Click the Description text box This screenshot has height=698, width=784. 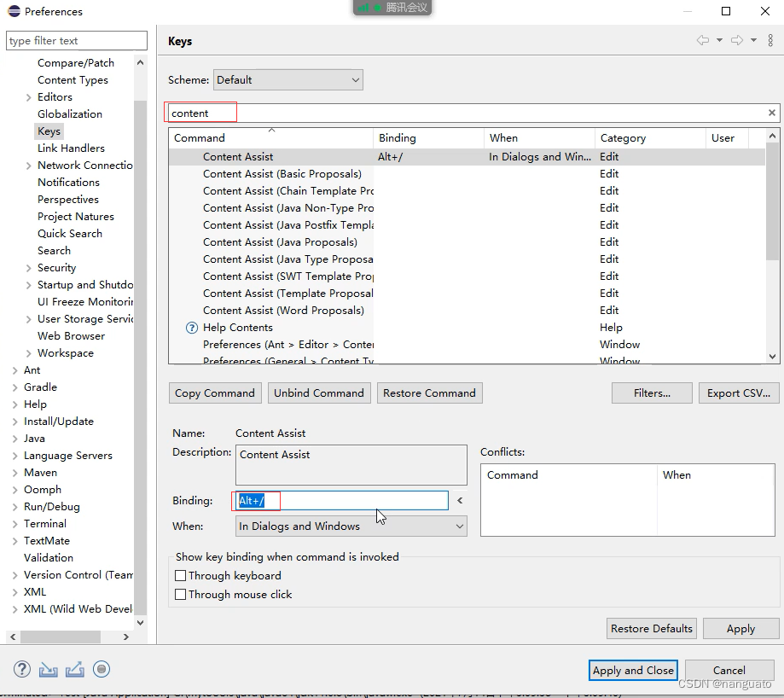pyautogui.click(x=351, y=465)
